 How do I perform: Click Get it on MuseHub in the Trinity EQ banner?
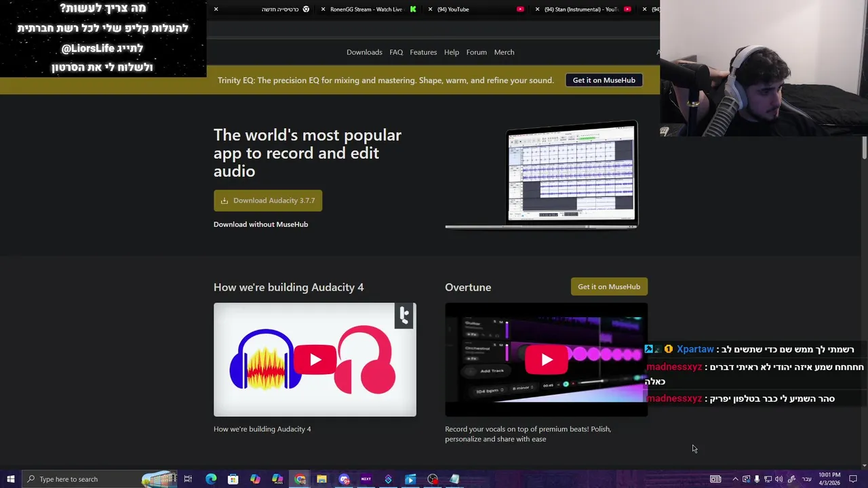click(x=604, y=80)
